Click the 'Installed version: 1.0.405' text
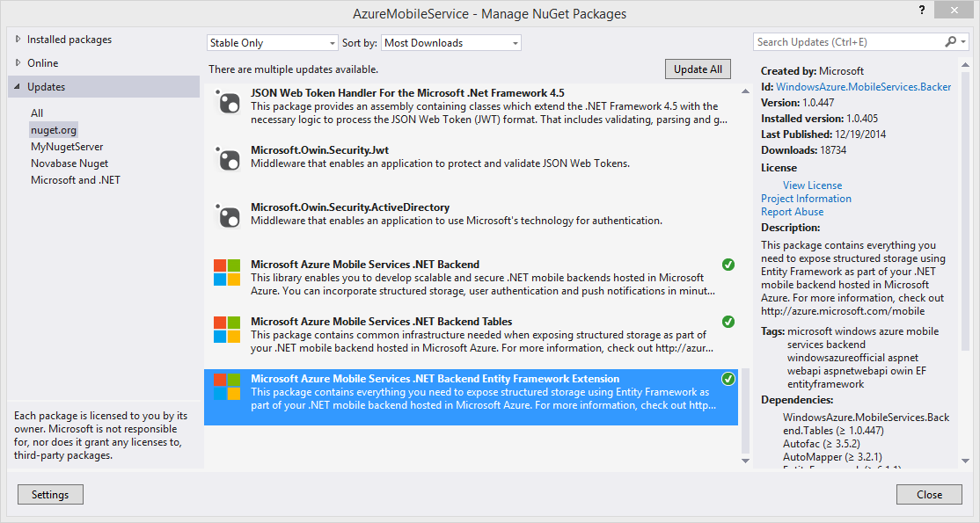This screenshot has height=523, width=980. pos(819,118)
